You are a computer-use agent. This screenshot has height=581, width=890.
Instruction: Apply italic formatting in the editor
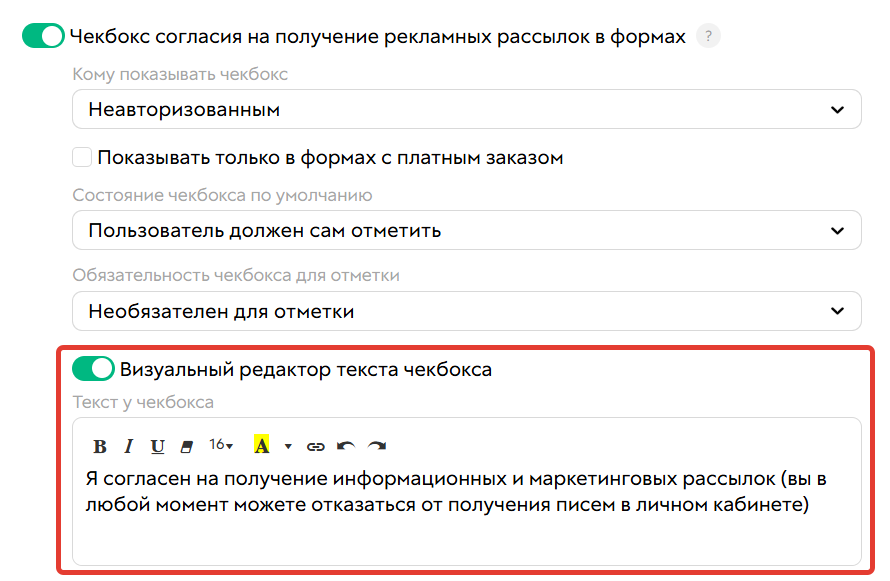pos(129,447)
